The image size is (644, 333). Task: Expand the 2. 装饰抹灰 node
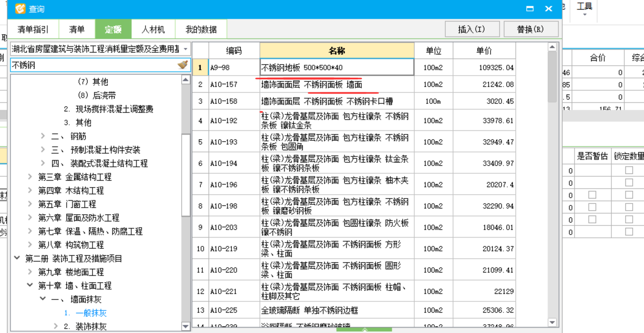pyautogui.click(x=56, y=327)
